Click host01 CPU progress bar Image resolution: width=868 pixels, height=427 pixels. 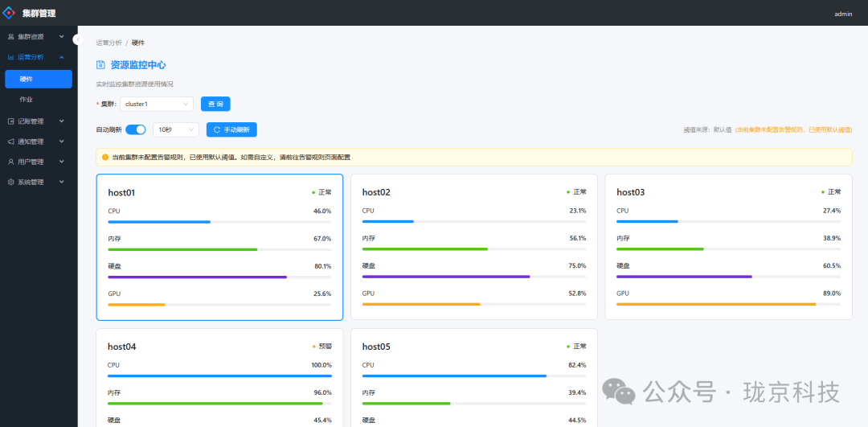(219, 222)
